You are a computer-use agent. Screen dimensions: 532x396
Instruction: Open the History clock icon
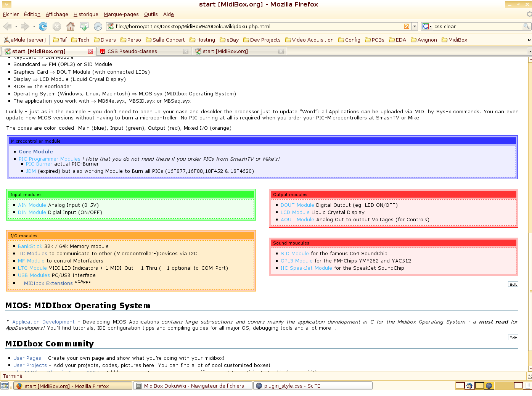pos(98,26)
